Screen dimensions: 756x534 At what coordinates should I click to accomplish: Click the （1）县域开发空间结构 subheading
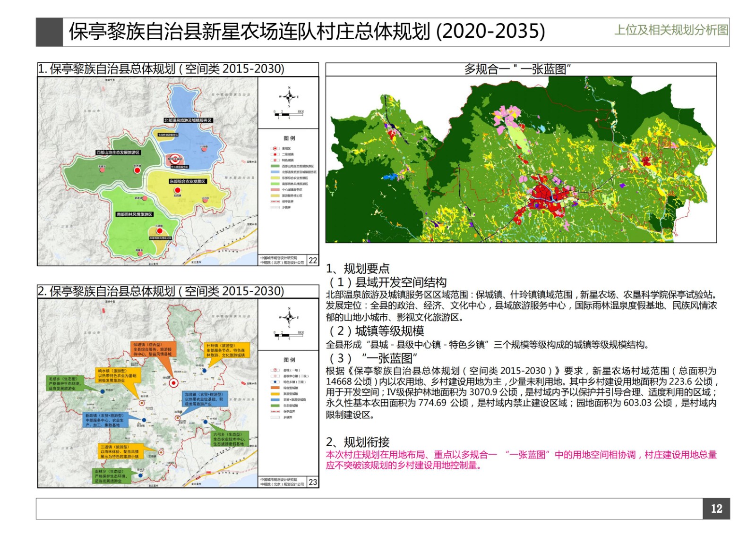387,282
